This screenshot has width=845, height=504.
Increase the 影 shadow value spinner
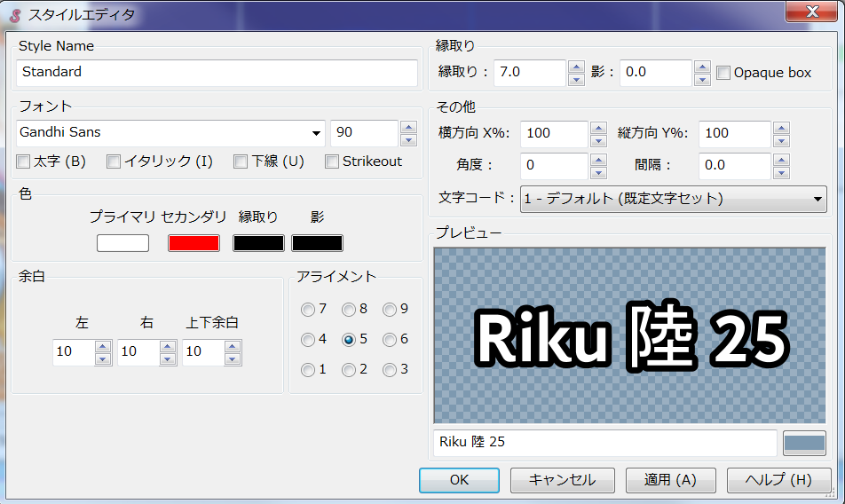pos(702,67)
